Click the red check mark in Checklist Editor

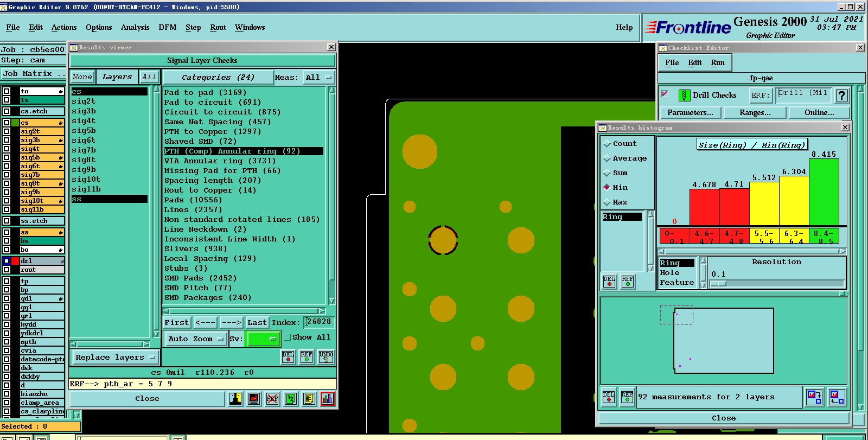pyautogui.click(x=665, y=94)
